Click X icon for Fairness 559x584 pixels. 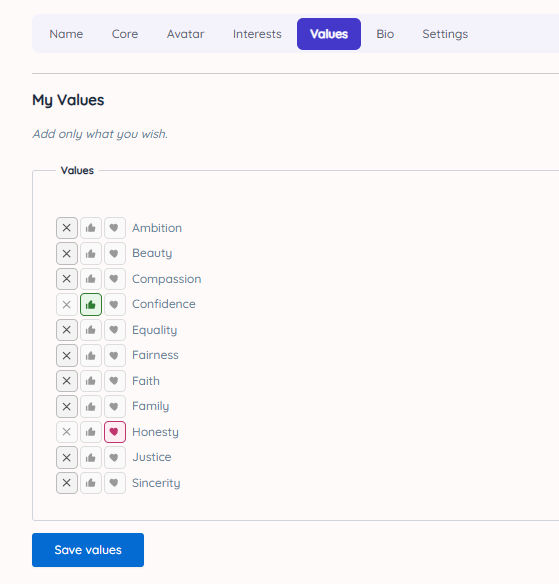[67, 356]
